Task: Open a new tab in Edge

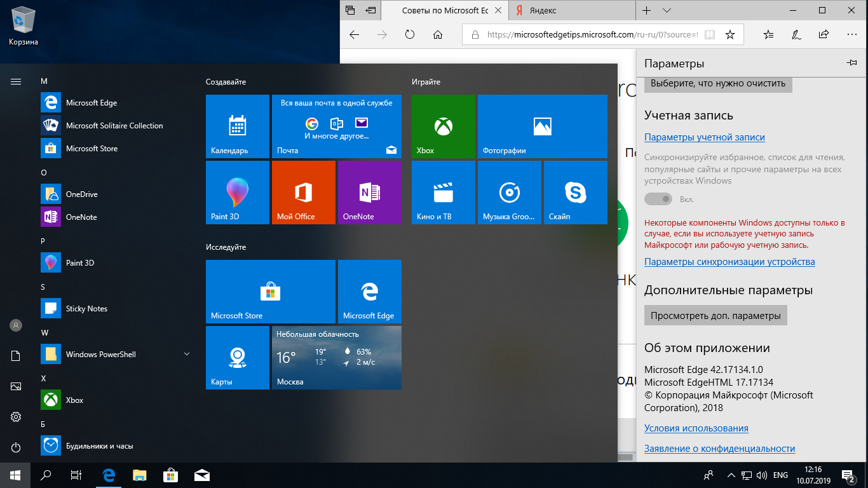Action: click(x=647, y=11)
